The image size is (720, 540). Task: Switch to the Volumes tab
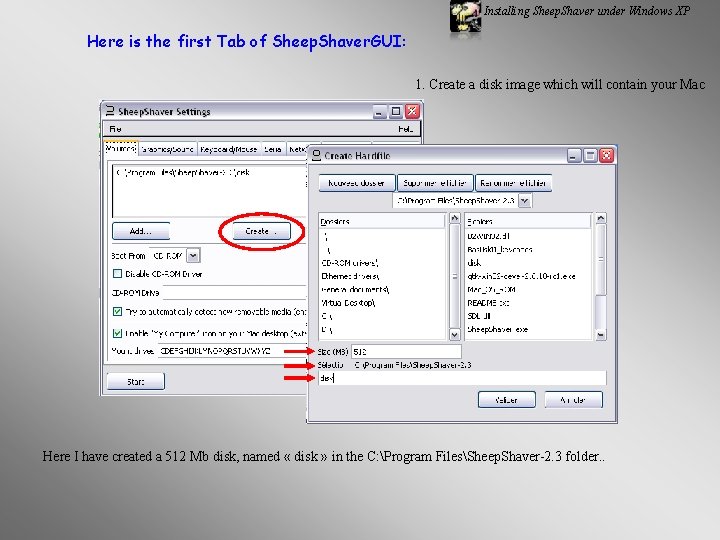click(121, 148)
